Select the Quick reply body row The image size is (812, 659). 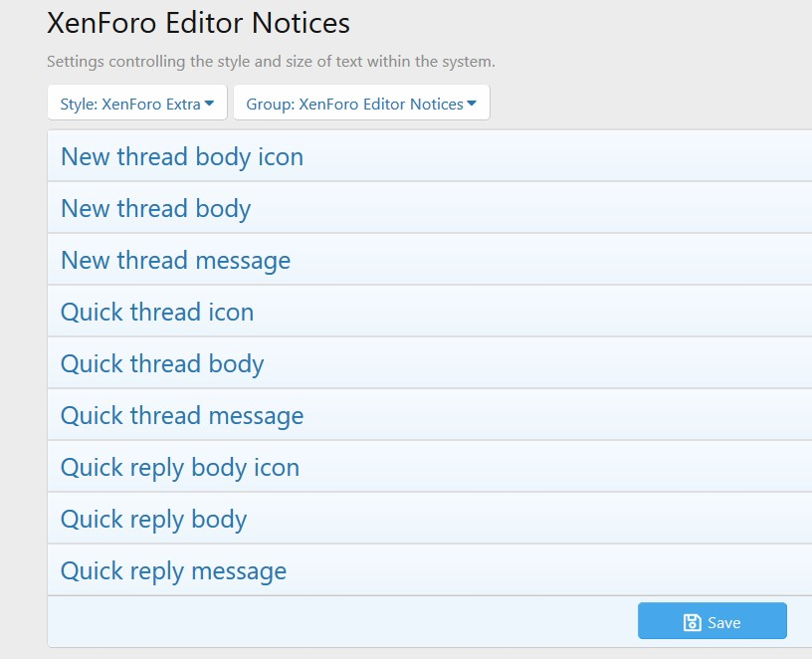[154, 520]
